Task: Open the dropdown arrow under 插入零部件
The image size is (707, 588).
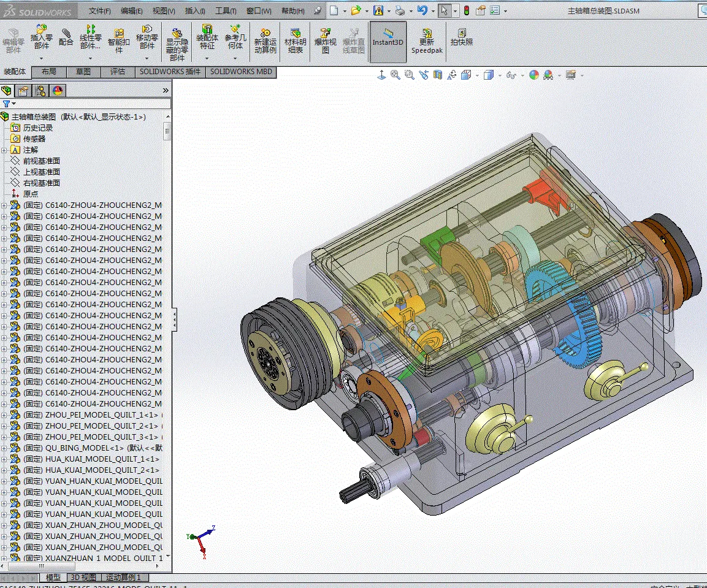Action: [x=41, y=58]
